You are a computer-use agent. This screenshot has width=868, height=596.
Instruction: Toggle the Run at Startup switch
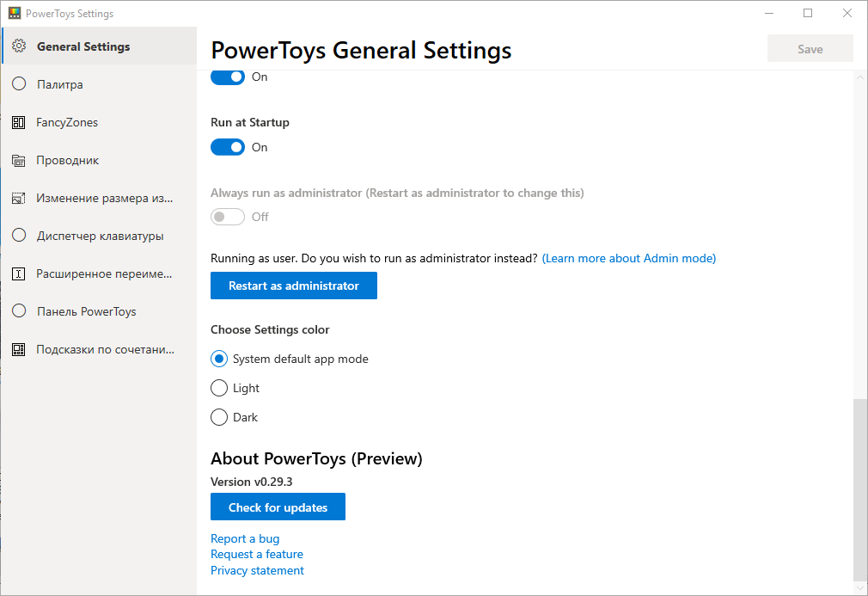(228, 147)
